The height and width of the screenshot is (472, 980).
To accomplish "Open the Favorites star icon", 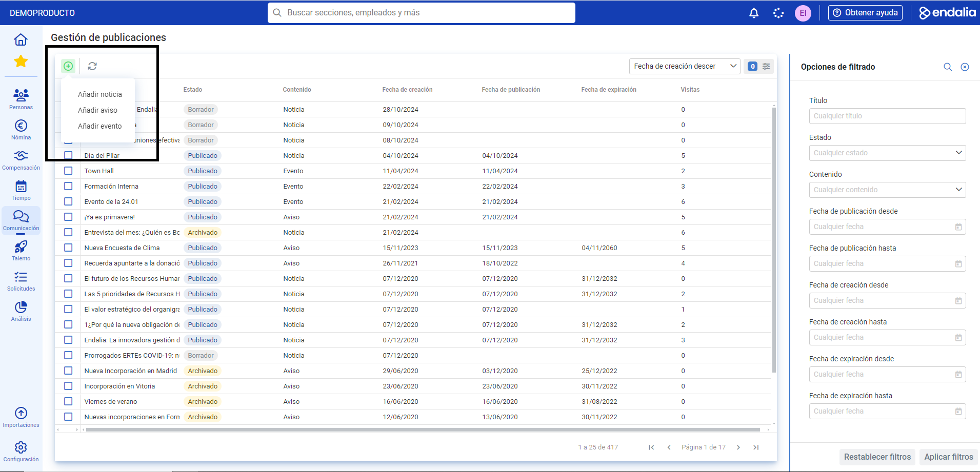I will click(x=21, y=61).
